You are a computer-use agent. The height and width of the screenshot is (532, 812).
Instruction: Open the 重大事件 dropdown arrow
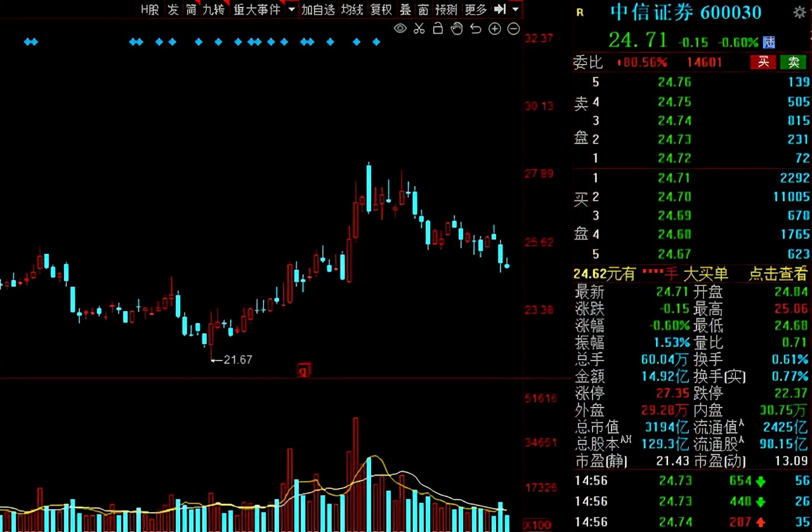click(x=291, y=10)
